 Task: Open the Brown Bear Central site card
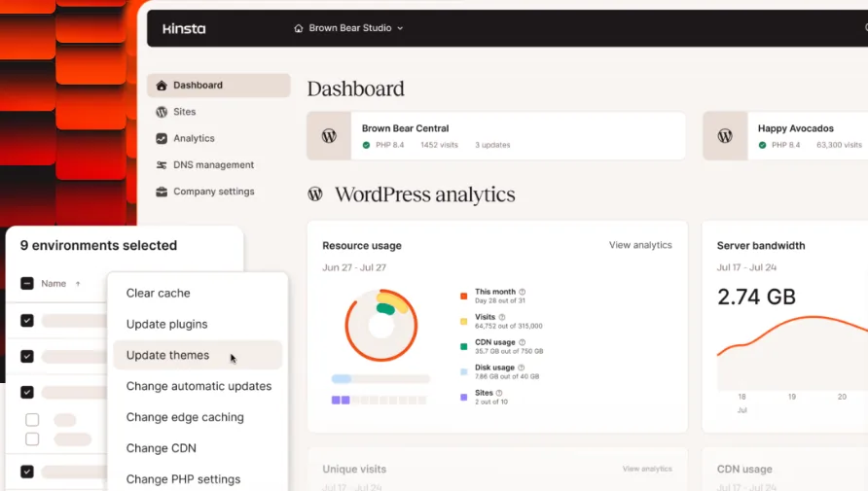[496, 136]
